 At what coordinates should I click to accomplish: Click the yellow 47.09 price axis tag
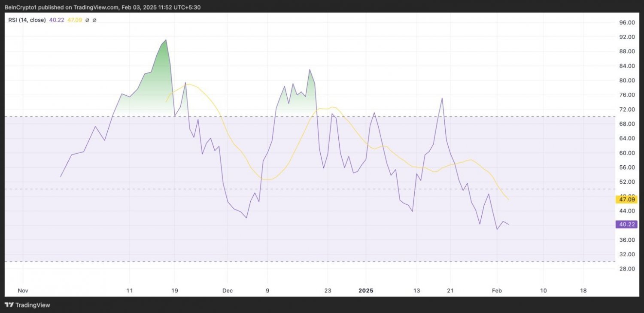point(625,199)
